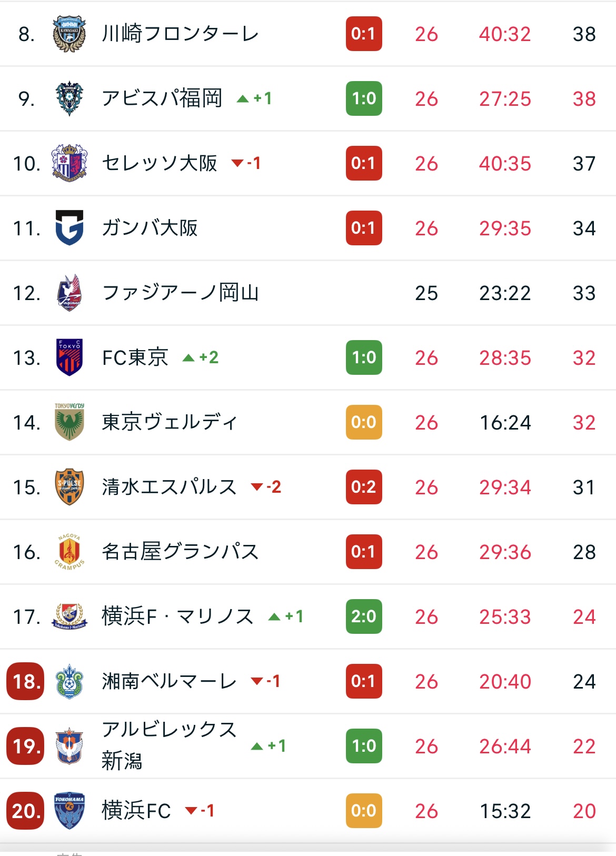Viewport: 616px width, 856px height.
Task: Select the red rank 20 badge
Action: click(25, 811)
